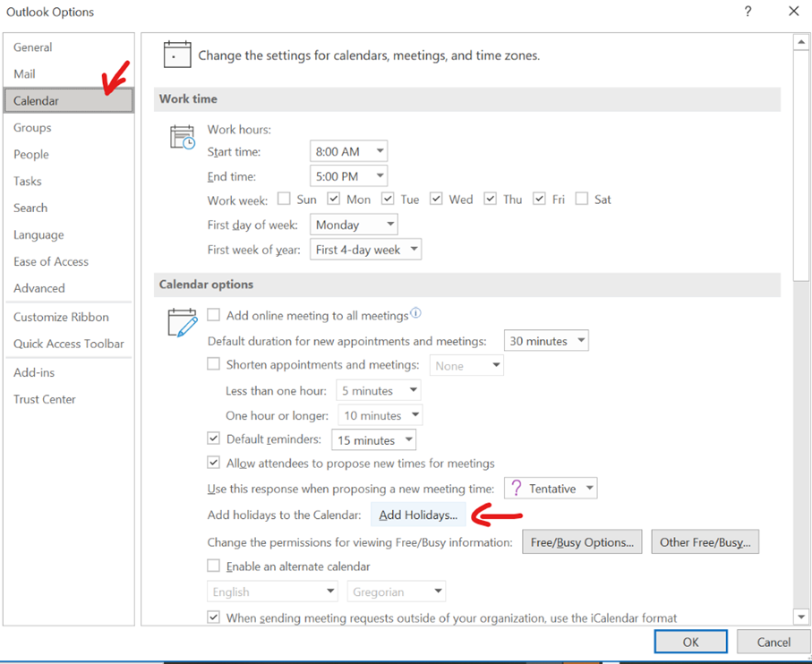812x664 pixels.
Task: Open the Advanced options category
Action: click(39, 288)
